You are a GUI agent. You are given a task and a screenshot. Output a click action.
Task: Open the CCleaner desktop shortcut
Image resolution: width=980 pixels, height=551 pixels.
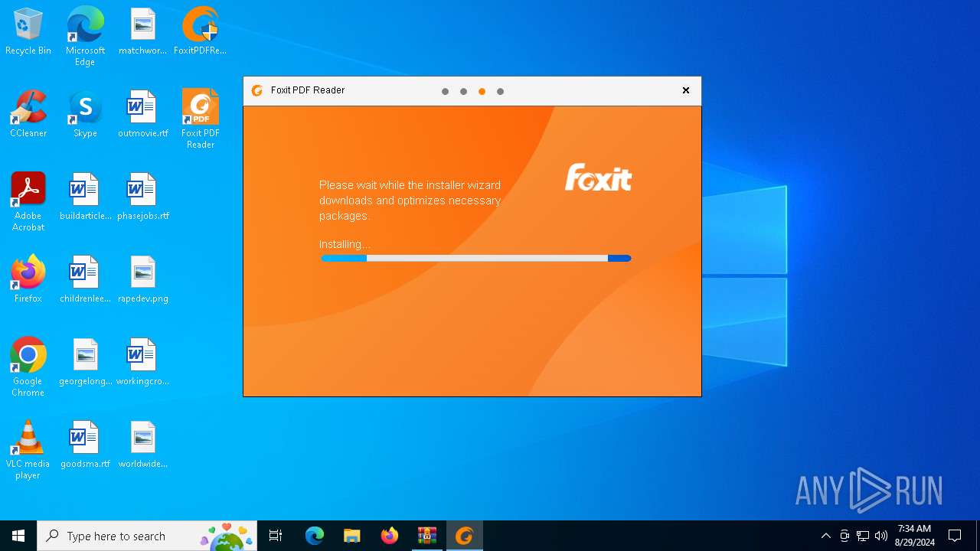coord(28,114)
